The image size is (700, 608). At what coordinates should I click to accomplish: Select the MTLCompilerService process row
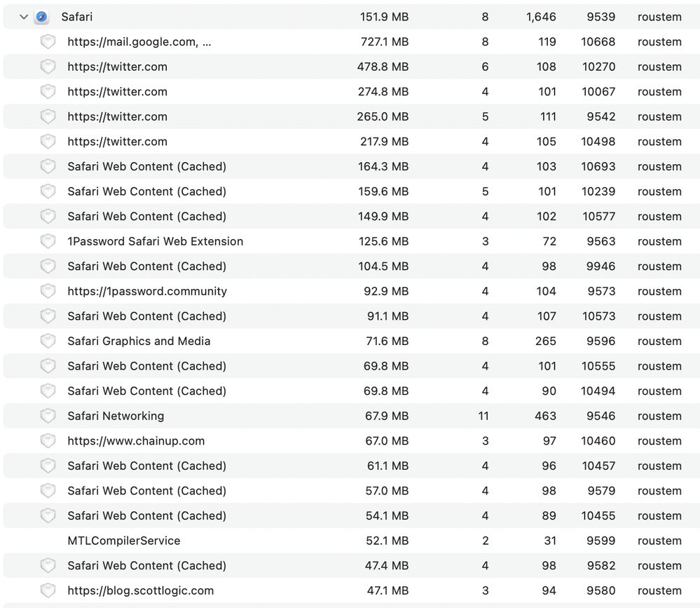pos(124,541)
